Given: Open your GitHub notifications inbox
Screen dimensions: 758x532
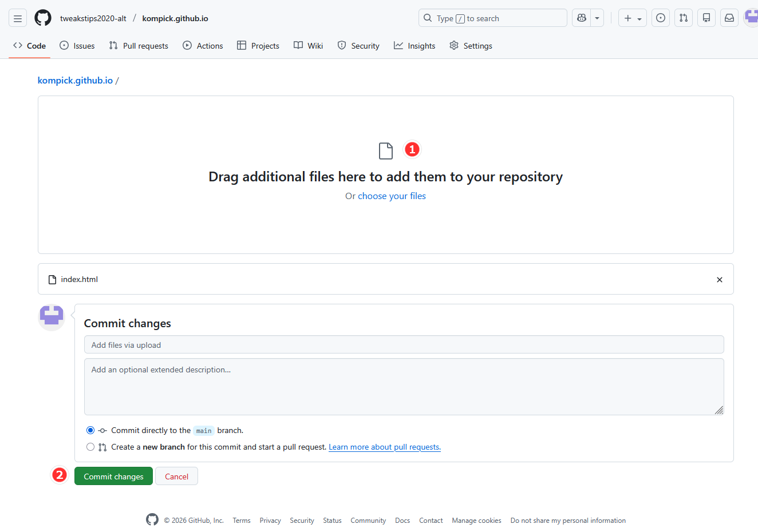Looking at the screenshot, I should (729, 18).
